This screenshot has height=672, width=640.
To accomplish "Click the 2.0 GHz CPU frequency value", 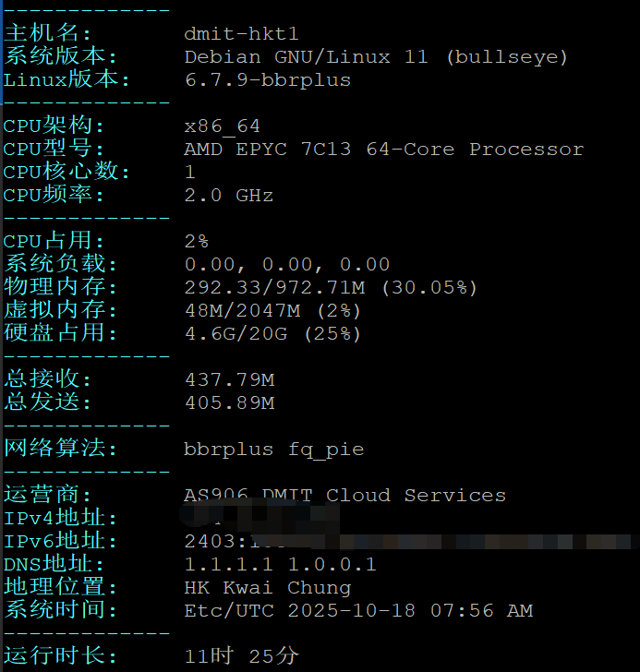I will click(228, 196).
